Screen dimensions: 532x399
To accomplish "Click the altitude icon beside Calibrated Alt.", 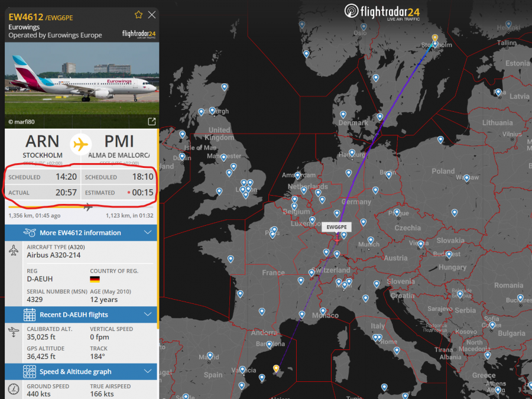I will [x=14, y=332].
